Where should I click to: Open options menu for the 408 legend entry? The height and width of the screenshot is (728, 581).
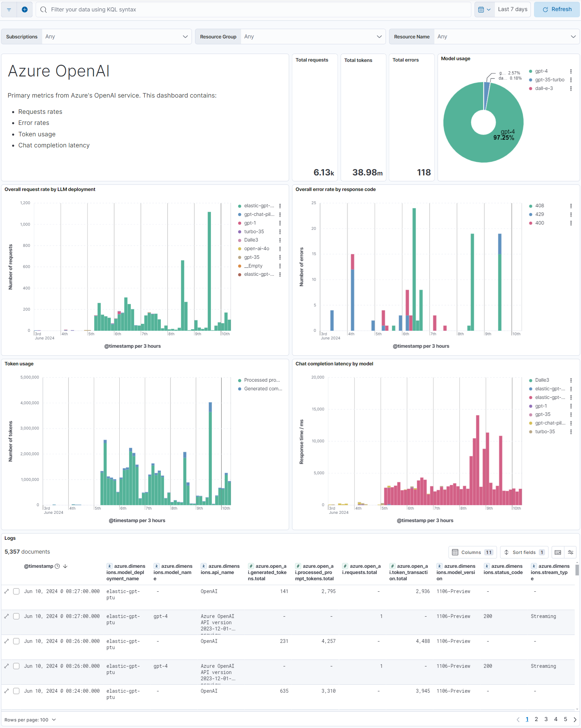[571, 206]
